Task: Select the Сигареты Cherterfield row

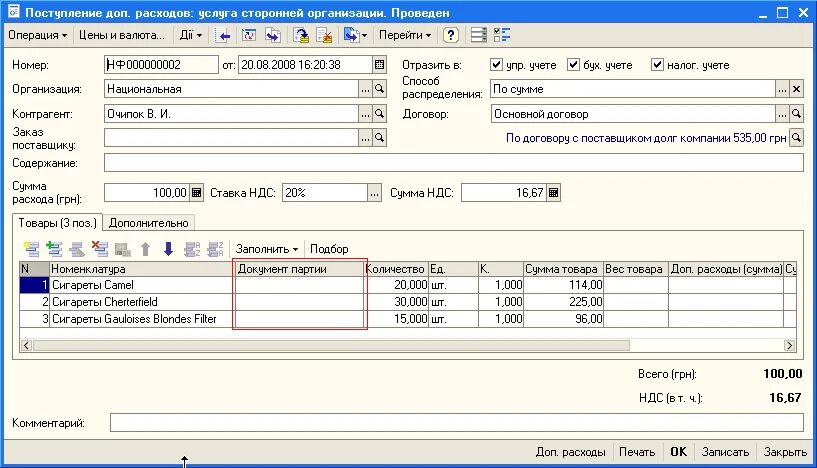Action: pyautogui.click(x=407, y=302)
